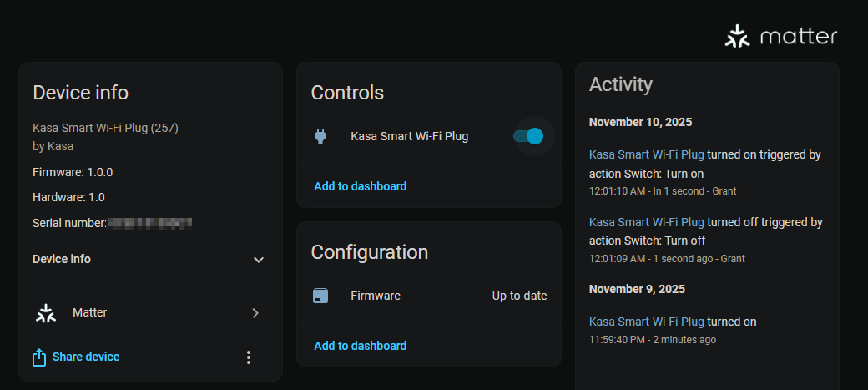Expand the Device info section chevron
Screen dimensions: 868x390
tap(258, 260)
